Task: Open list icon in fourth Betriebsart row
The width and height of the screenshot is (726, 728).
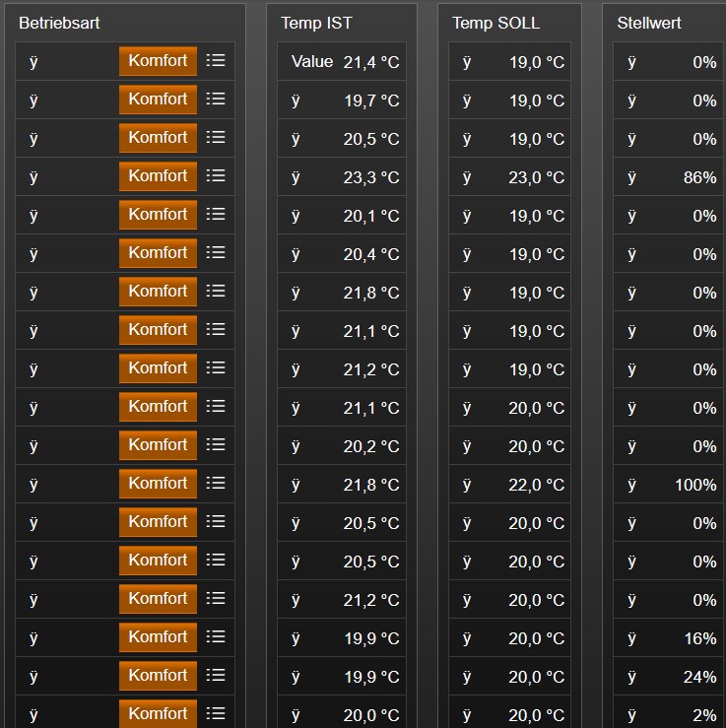Action: pos(216,176)
